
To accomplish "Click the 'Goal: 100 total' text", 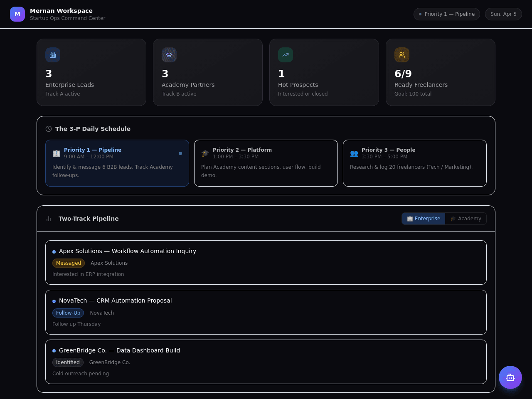I will 413,94.
